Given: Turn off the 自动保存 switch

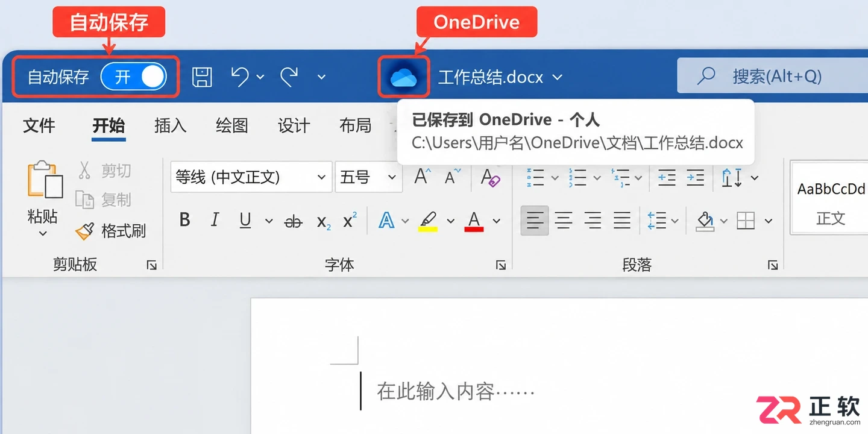Looking at the screenshot, I should 133,77.
